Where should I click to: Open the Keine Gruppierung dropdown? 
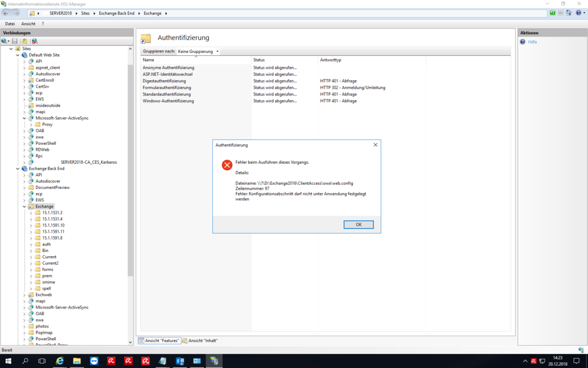tap(198, 52)
